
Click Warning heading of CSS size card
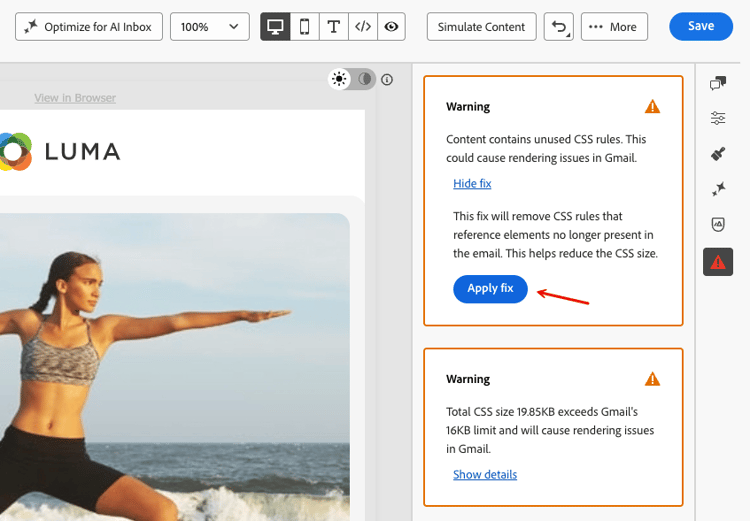[468, 379]
